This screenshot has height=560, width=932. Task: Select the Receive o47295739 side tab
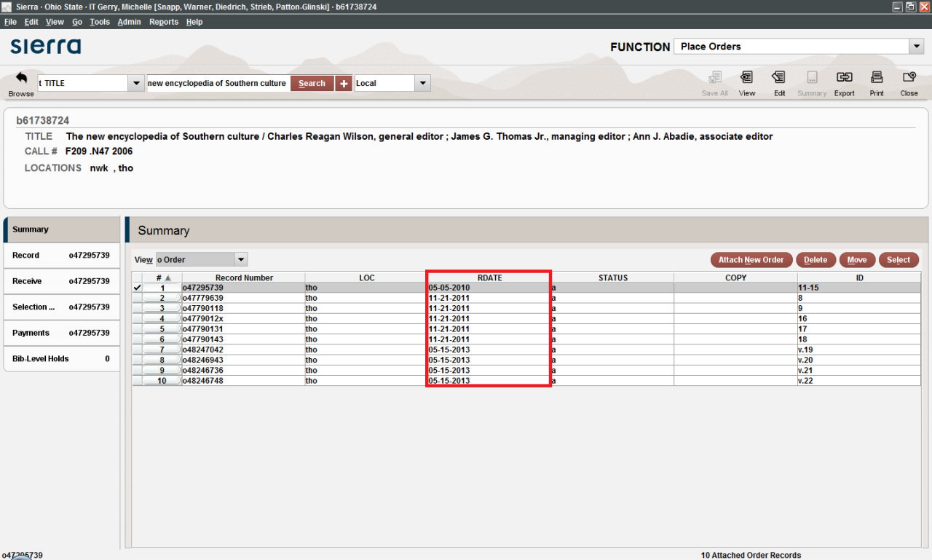click(x=62, y=281)
